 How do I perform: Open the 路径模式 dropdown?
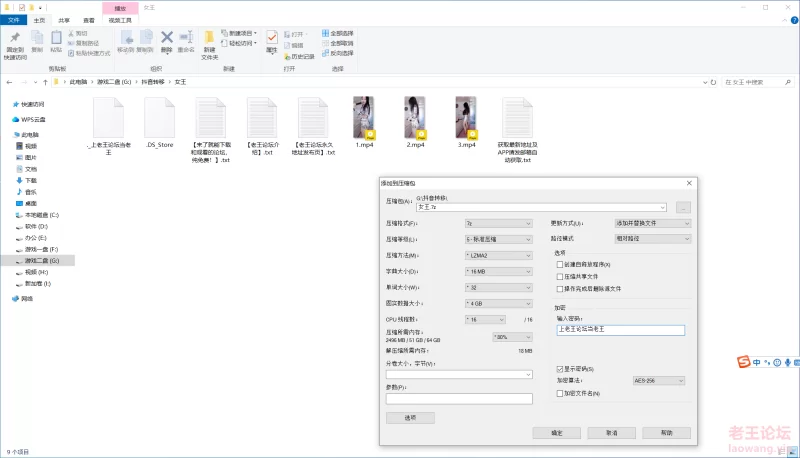(x=653, y=239)
